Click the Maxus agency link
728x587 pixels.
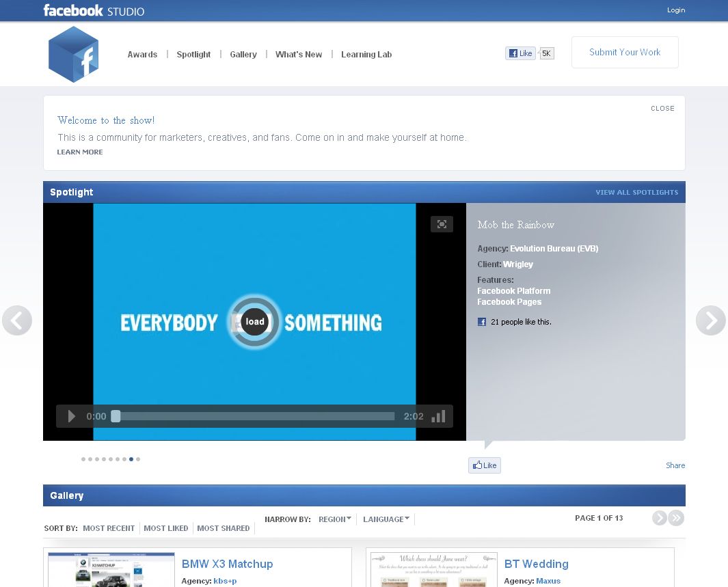548,581
